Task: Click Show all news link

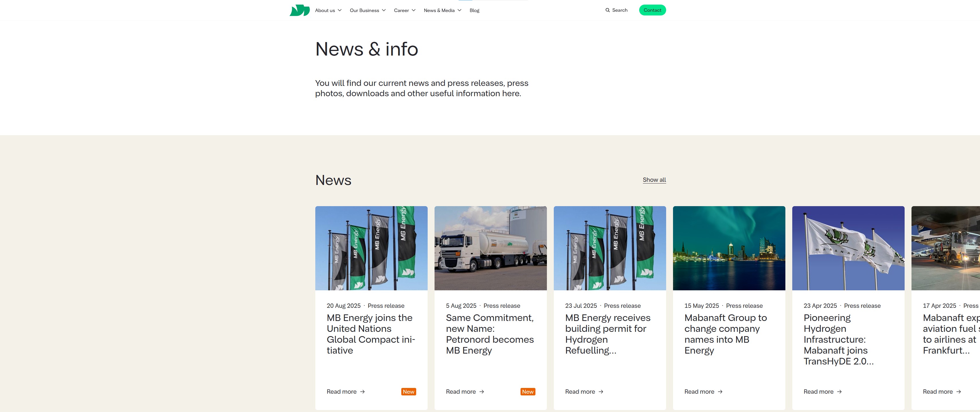Action: pyautogui.click(x=654, y=180)
